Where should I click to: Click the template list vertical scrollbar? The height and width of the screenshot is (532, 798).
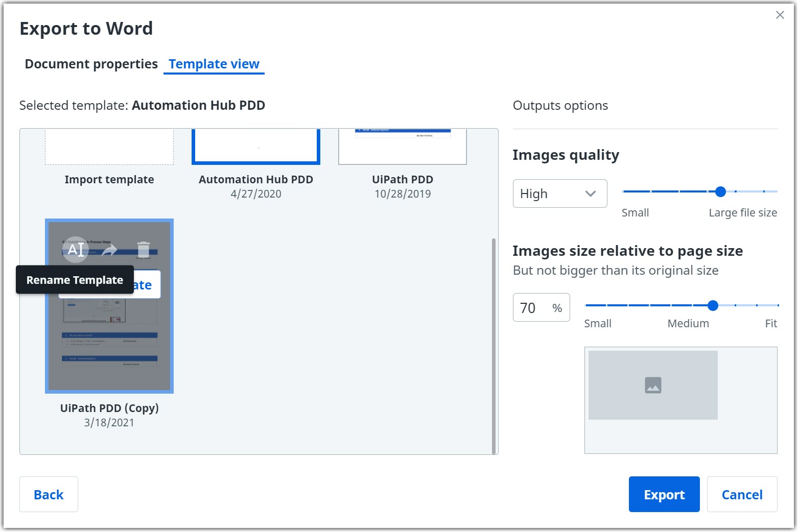pyautogui.click(x=494, y=346)
